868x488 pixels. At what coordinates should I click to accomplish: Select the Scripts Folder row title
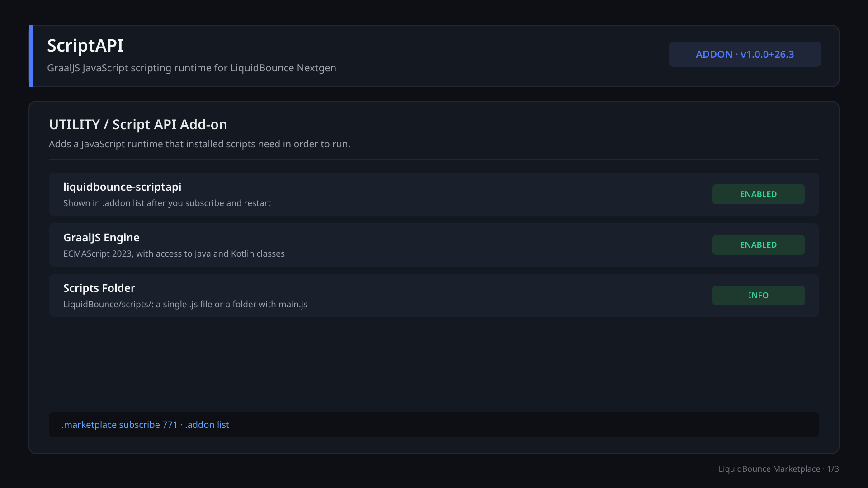pyautogui.click(x=99, y=288)
